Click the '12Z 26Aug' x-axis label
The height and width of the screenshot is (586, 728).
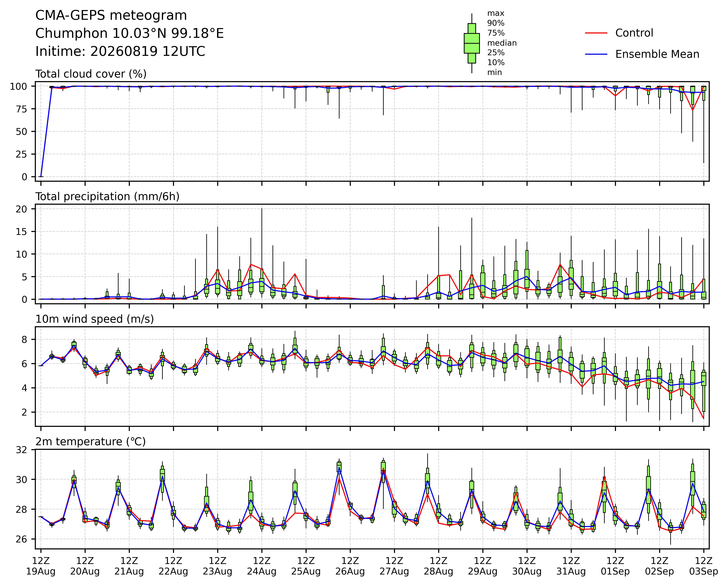point(350,566)
